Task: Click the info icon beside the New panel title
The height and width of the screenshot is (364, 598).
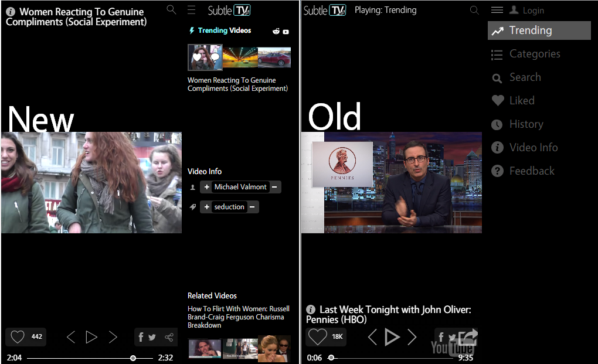Action: tap(11, 12)
